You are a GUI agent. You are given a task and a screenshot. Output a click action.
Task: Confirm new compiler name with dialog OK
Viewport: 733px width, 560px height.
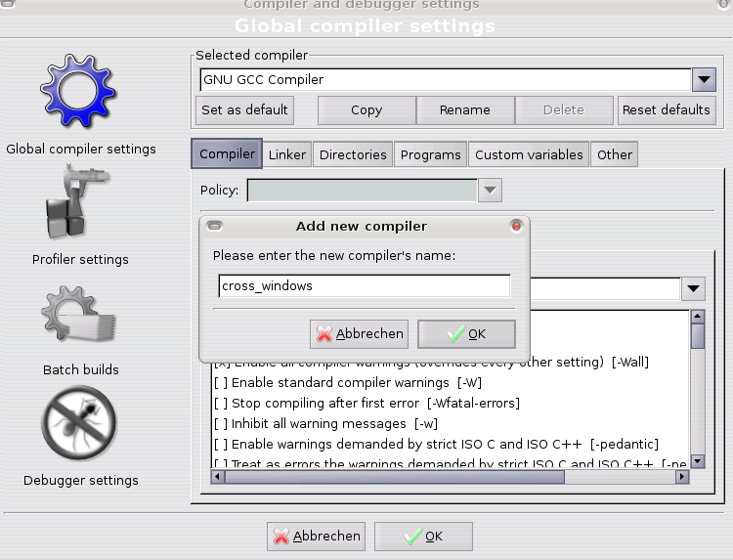(466, 334)
